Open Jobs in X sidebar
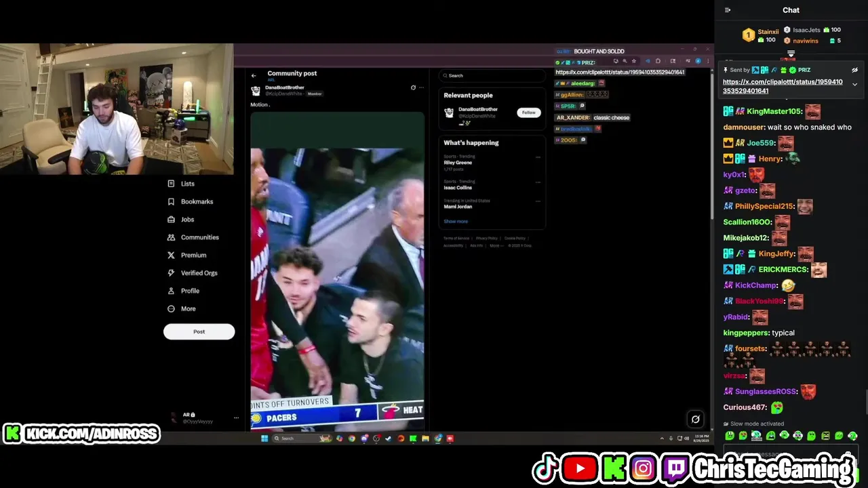This screenshot has width=868, height=488. pos(181,220)
